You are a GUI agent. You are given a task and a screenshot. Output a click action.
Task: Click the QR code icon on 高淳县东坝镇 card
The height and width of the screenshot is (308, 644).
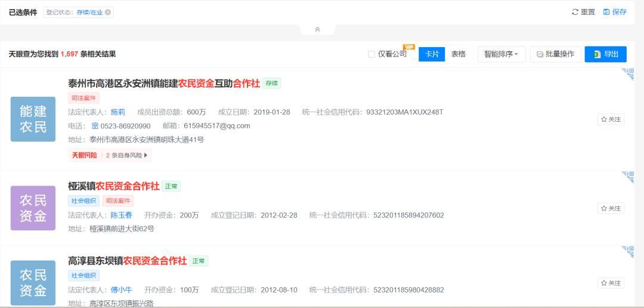click(x=627, y=252)
